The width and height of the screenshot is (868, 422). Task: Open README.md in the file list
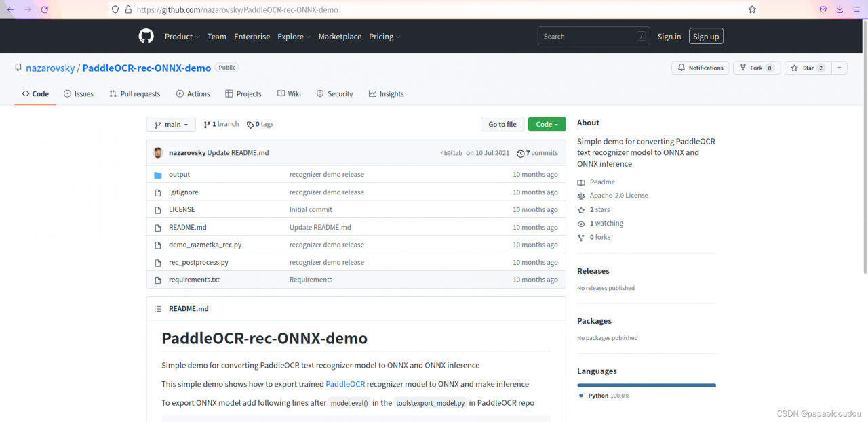tap(188, 228)
